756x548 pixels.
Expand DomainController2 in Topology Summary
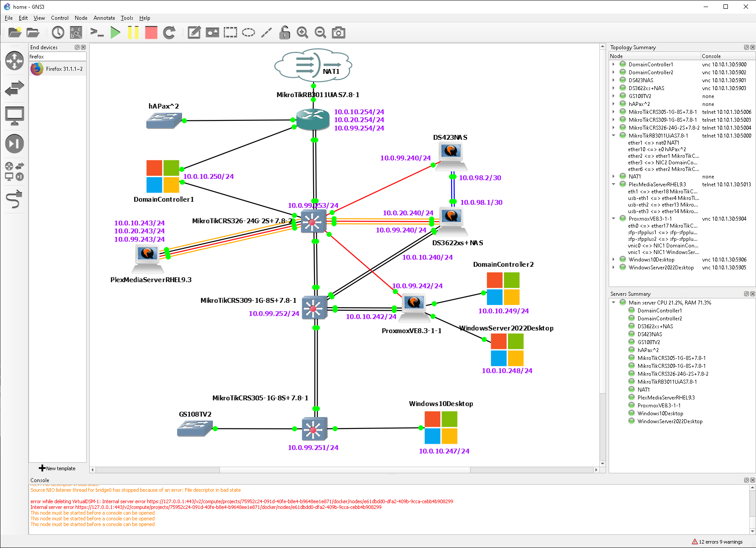click(614, 72)
